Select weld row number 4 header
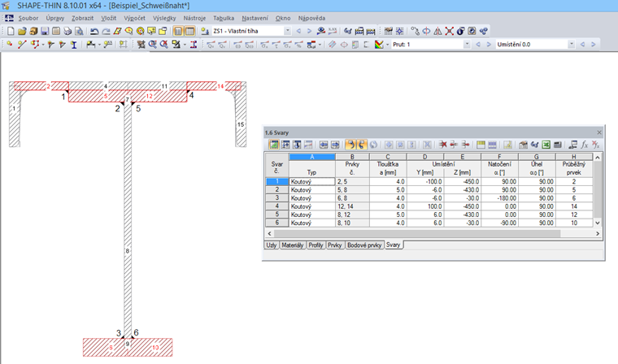Viewport: 618px width, 364px height. pyautogui.click(x=277, y=206)
